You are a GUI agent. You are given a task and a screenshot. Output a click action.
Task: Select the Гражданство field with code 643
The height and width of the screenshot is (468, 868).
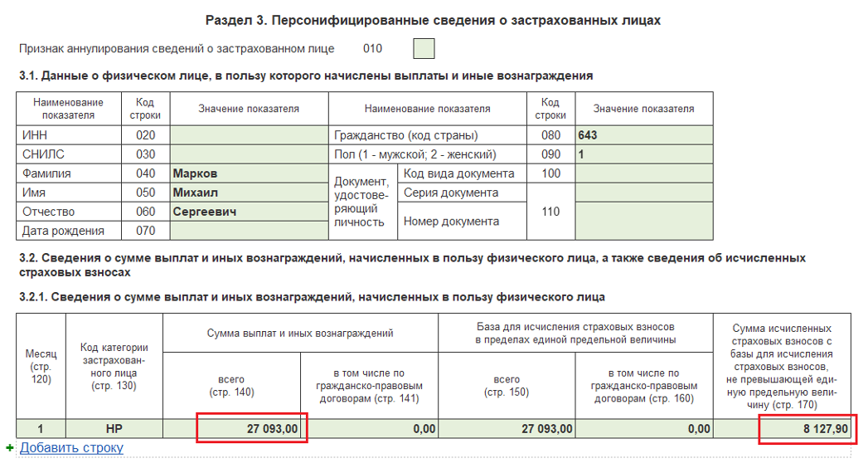coord(643,135)
